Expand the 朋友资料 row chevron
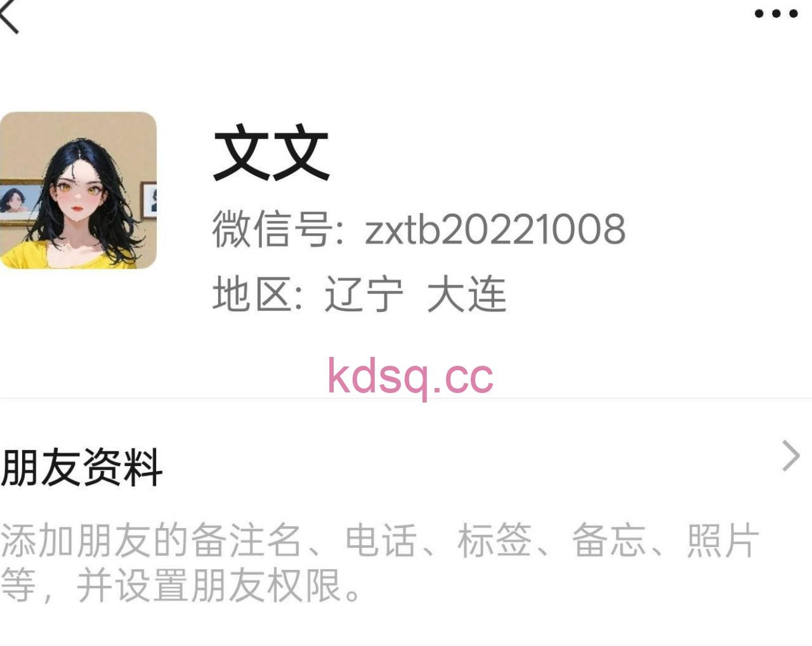 pyautogui.click(x=790, y=456)
